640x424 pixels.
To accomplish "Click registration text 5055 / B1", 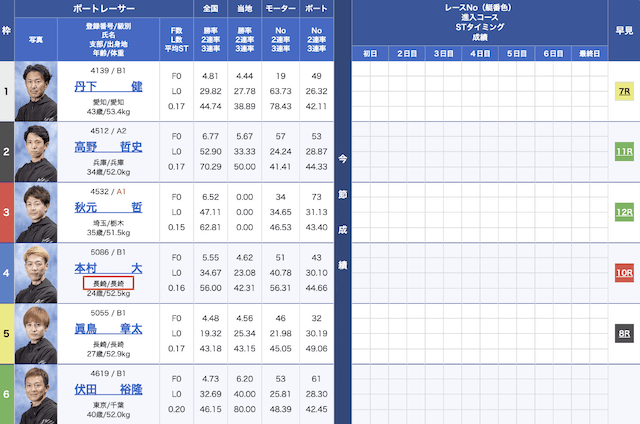I will pyautogui.click(x=108, y=313).
